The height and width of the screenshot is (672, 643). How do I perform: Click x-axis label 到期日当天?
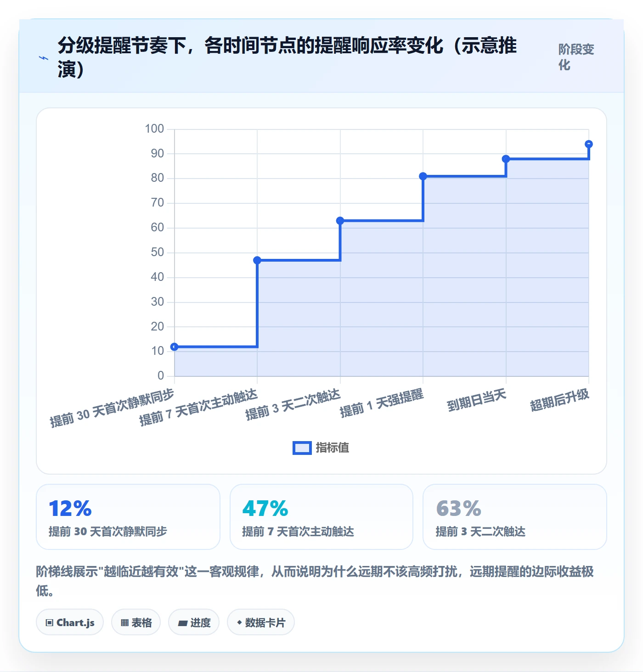477,400
